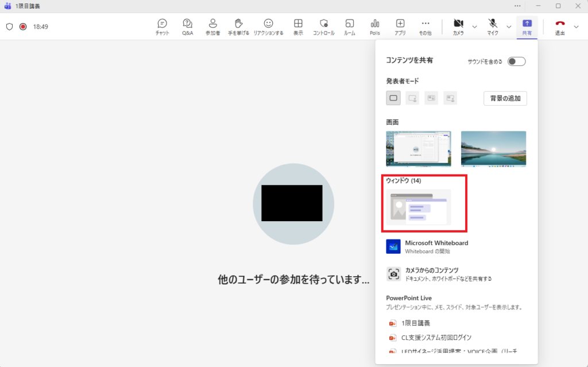Open リアクションする reactions menu
Viewport: 588px width, 367px height.
(268, 26)
